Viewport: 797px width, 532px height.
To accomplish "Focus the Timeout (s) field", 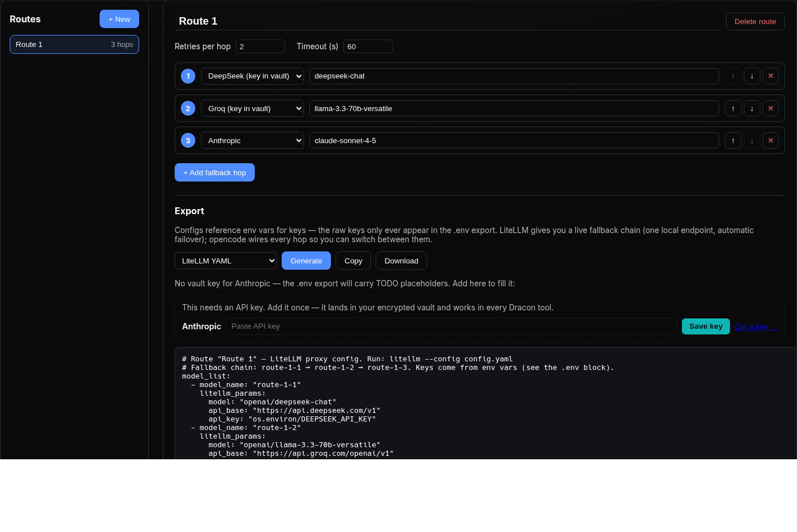I will 368,46.
